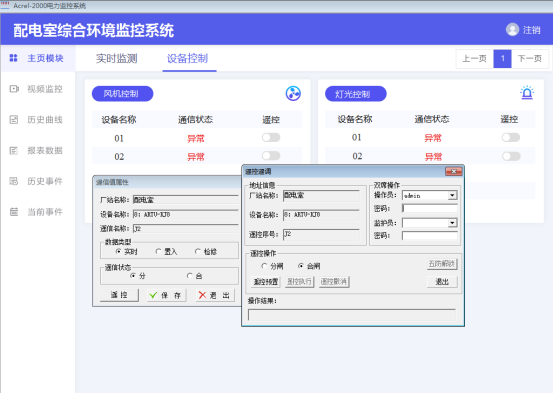Click 遥控 button in 遥信值属性 dialog
Screen dimensions: 553x394
(119, 295)
